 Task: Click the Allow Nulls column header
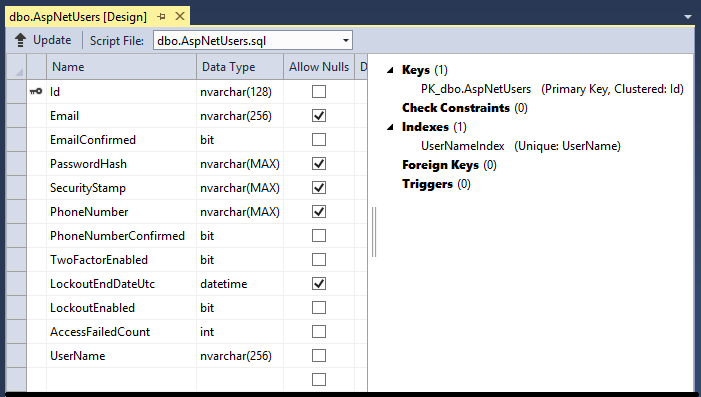tap(319, 67)
